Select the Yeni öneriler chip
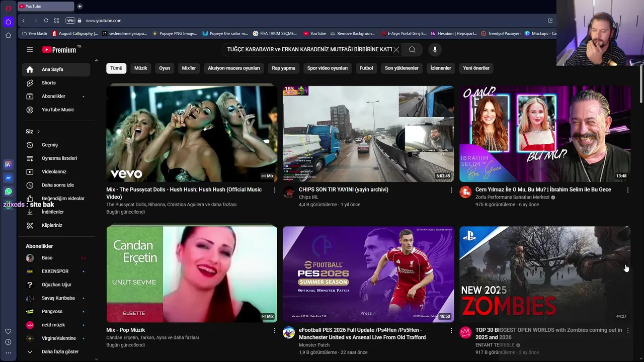The height and width of the screenshot is (362, 644). (x=476, y=68)
